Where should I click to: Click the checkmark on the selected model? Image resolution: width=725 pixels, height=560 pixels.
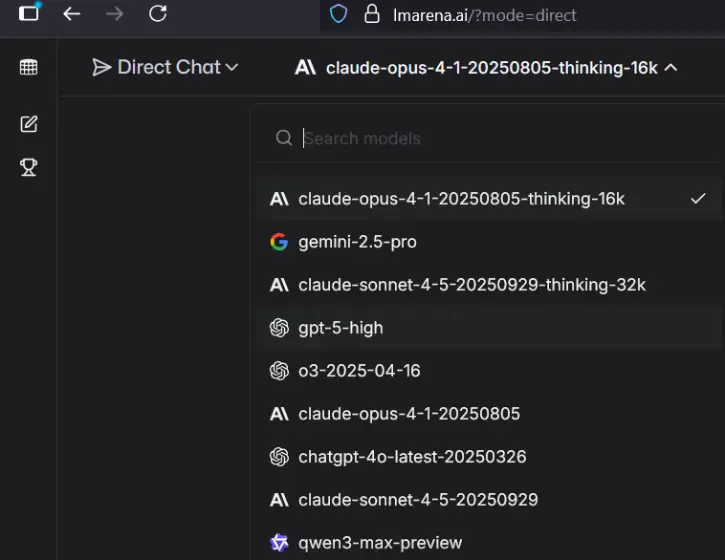pyautogui.click(x=698, y=199)
